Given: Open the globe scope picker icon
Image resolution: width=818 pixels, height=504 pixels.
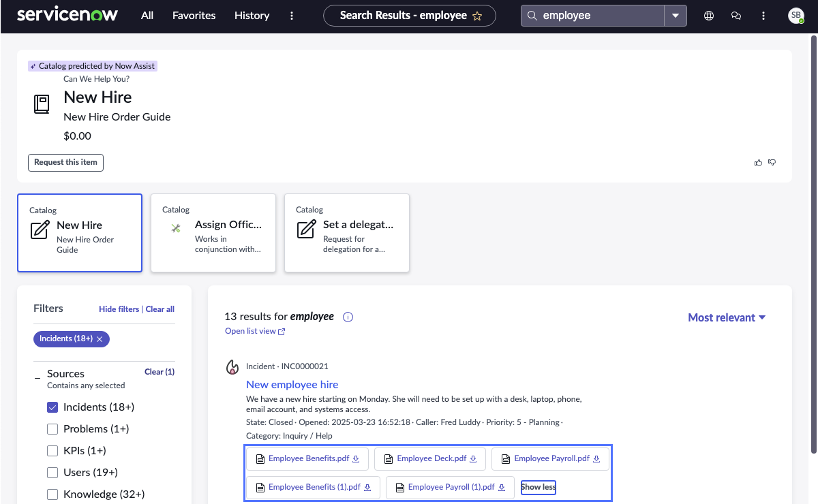Looking at the screenshot, I should pyautogui.click(x=709, y=16).
